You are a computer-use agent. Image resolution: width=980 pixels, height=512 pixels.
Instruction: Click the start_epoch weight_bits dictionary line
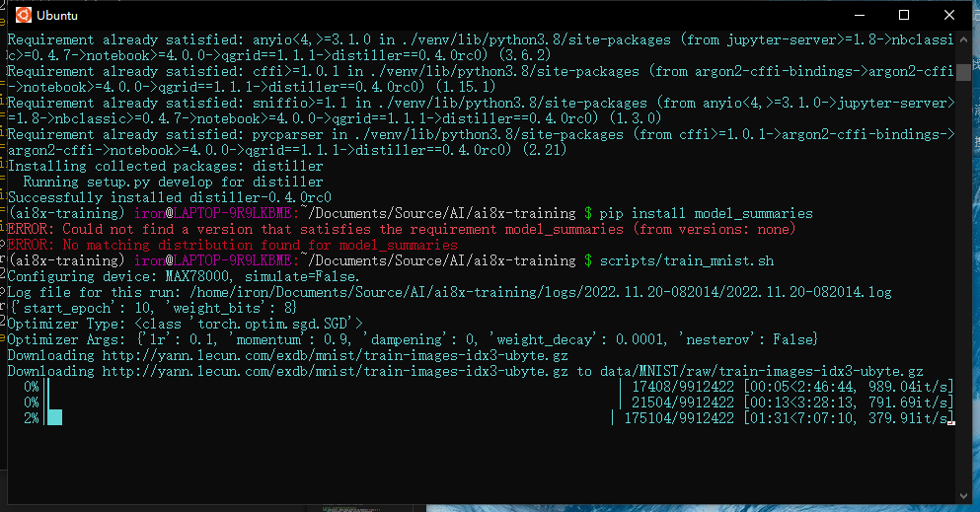[x=153, y=308]
